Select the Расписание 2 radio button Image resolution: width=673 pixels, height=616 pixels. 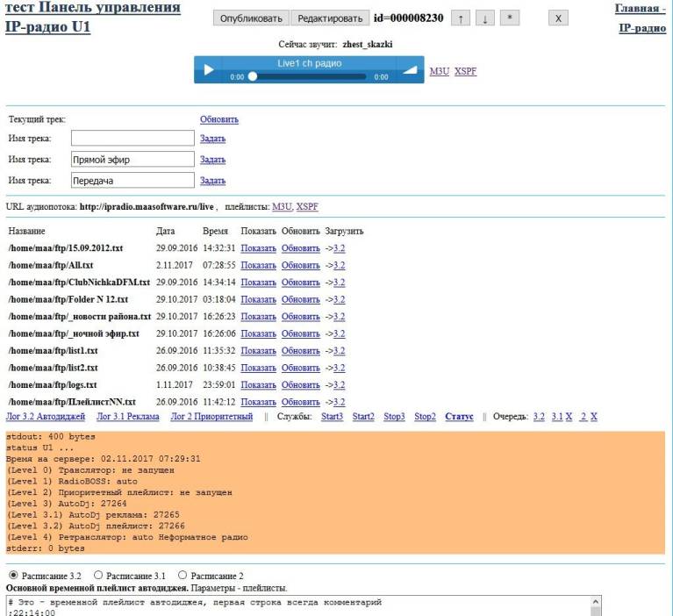click(183, 576)
